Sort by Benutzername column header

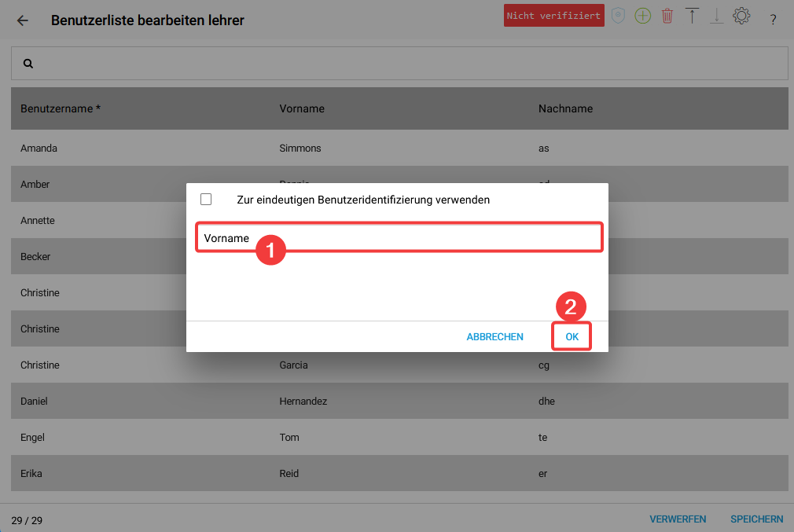click(61, 108)
